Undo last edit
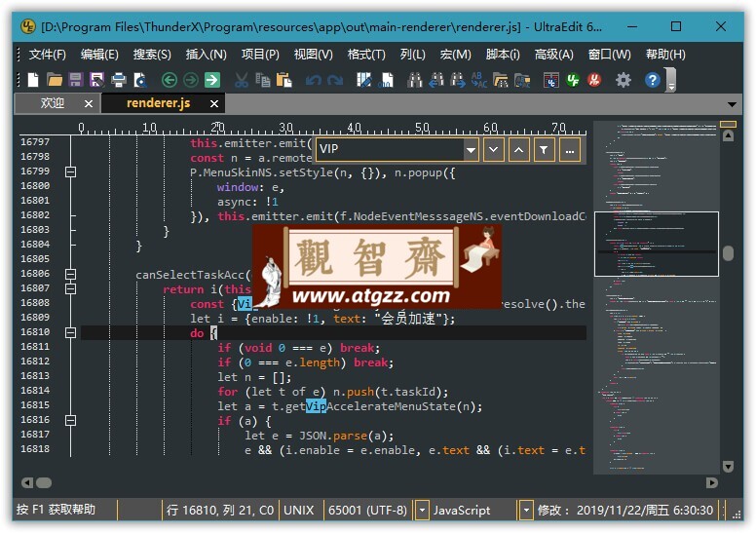The height and width of the screenshot is (533, 756). coord(314,80)
